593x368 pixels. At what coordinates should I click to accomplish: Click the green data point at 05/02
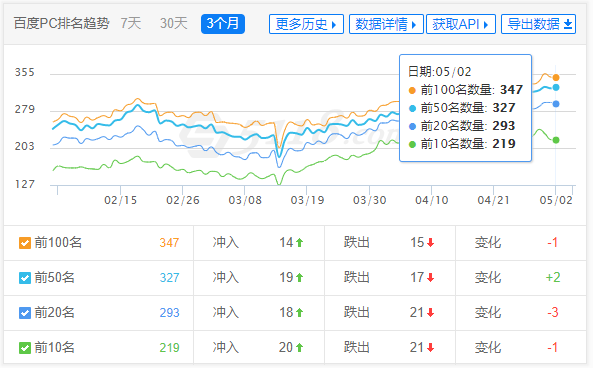(x=556, y=140)
